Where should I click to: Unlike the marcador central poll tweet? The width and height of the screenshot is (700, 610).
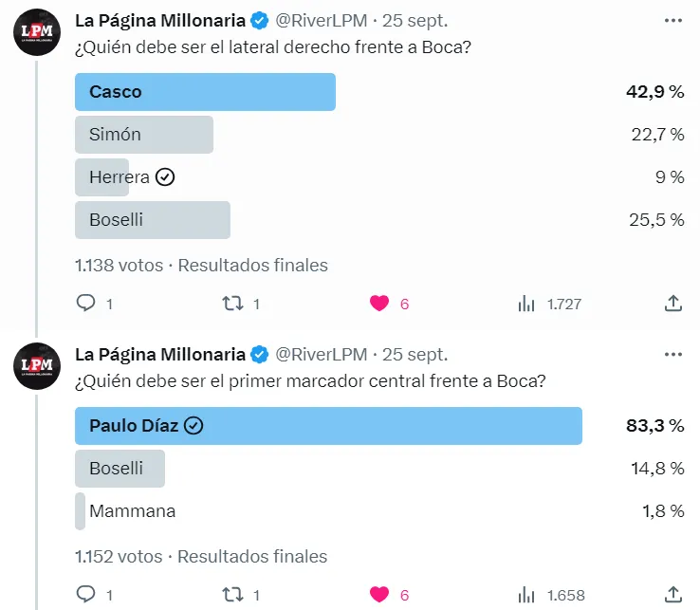pyautogui.click(x=379, y=595)
